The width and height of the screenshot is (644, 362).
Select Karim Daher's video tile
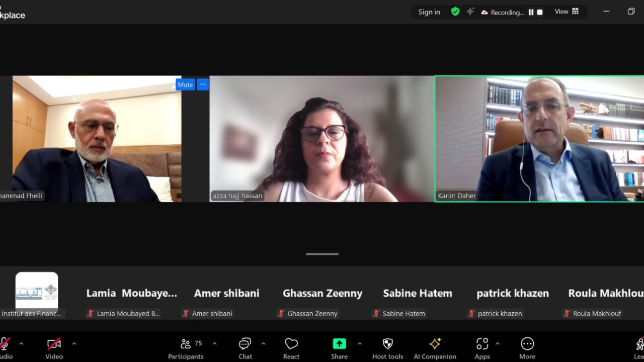pyautogui.click(x=539, y=139)
